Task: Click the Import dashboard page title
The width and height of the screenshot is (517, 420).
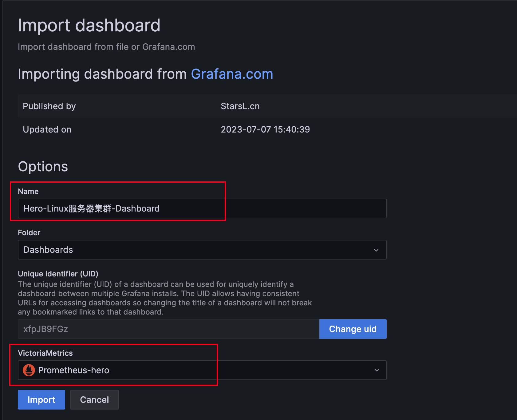Action: point(89,25)
